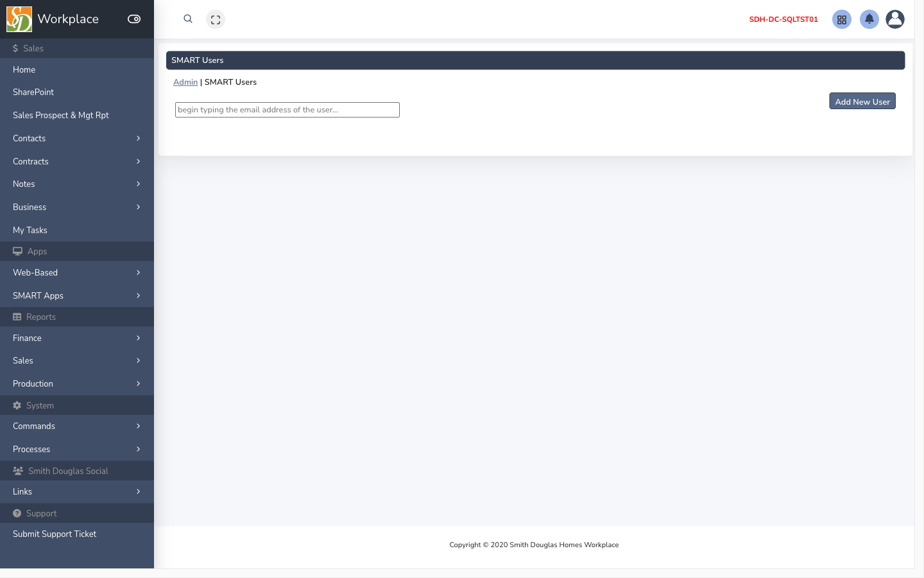This screenshot has height=578, width=924.
Task: Open the user profile avatar
Action: (895, 19)
